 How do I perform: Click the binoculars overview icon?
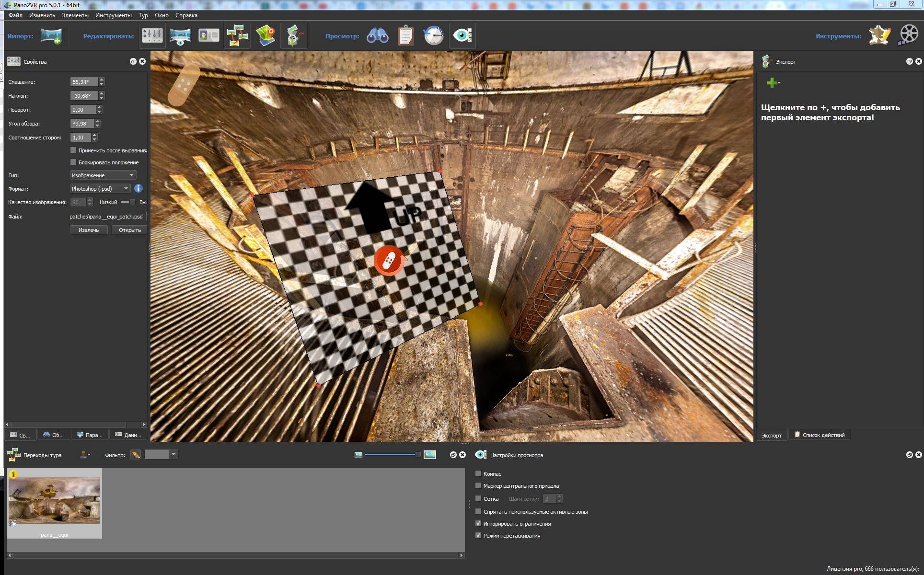(378, 36)
